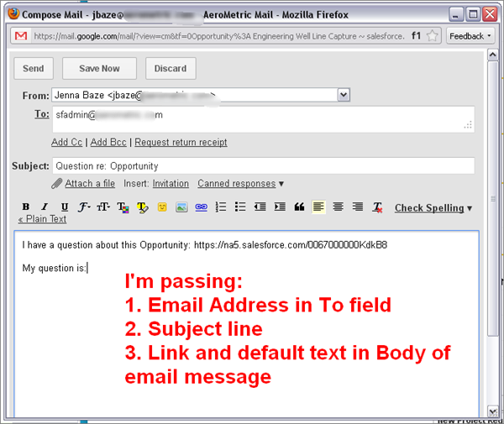Click Add Bcc link
The width and height of the screenshot is (504, 424).
click(x=108, y=142)
